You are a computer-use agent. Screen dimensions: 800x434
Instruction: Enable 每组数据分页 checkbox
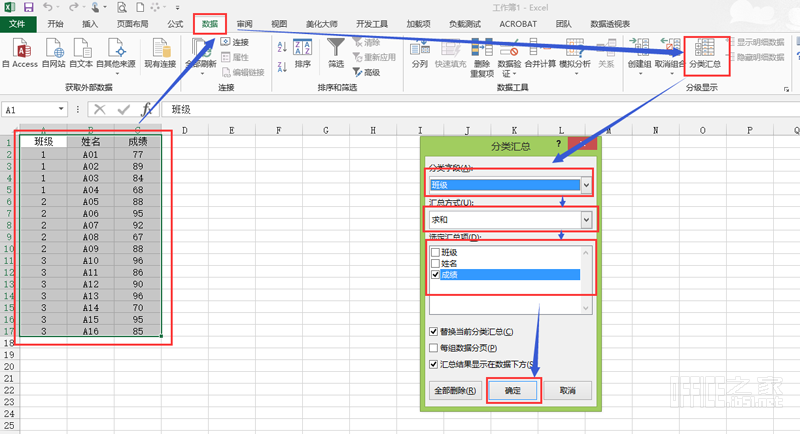tap(434, 348)
